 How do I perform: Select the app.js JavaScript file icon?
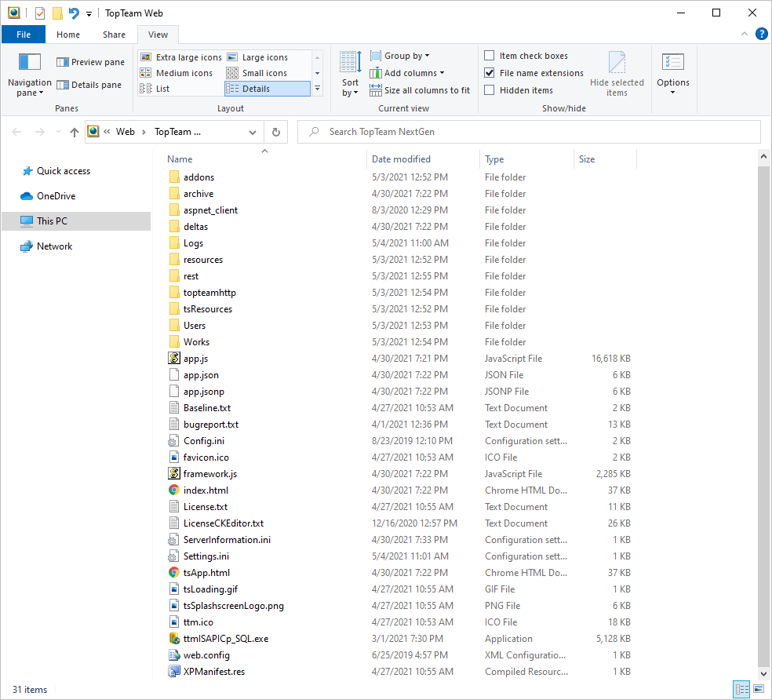point(174,359)
